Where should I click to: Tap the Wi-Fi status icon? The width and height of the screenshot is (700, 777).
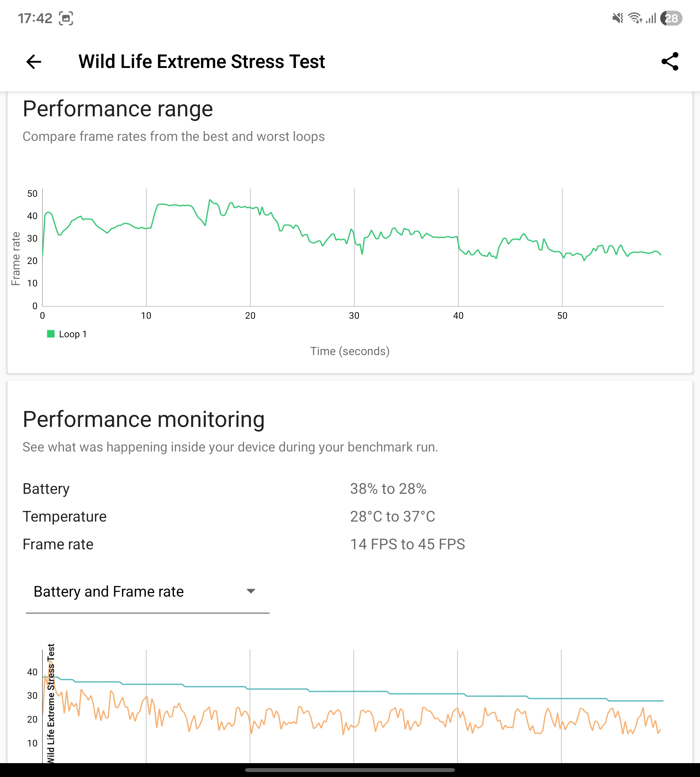coord(635,18)
